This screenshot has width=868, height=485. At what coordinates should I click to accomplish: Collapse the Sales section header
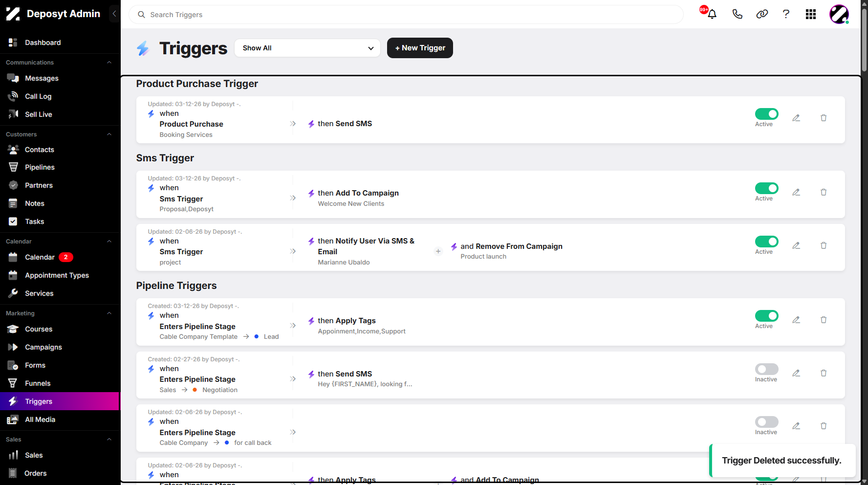[x=109, y=440]
